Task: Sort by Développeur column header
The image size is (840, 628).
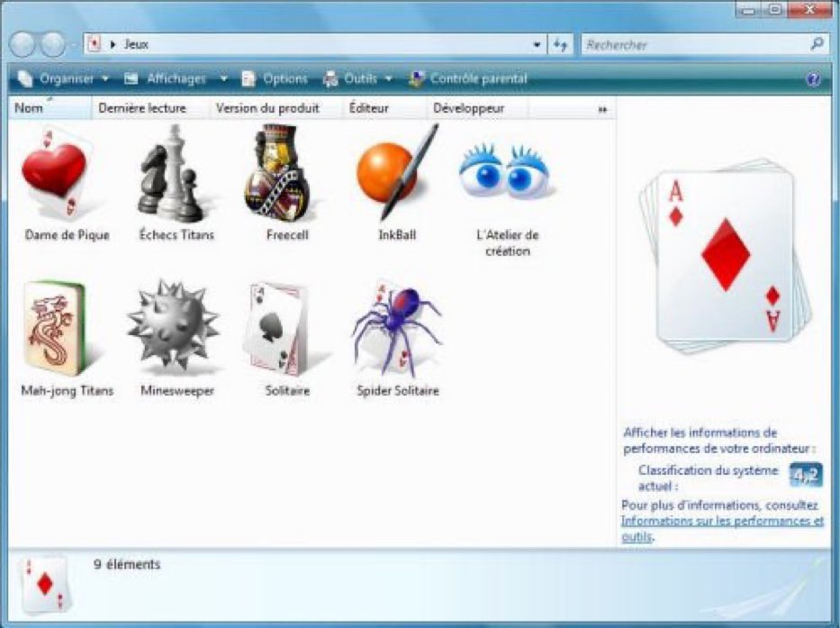Action: pyautogui.click(x=477, y=108)
